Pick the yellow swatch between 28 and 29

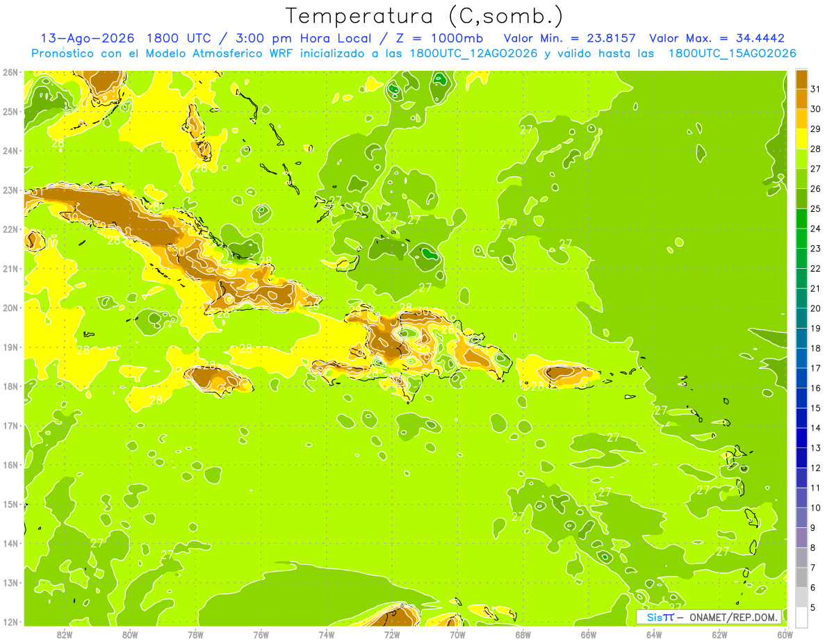coord(801,139)
